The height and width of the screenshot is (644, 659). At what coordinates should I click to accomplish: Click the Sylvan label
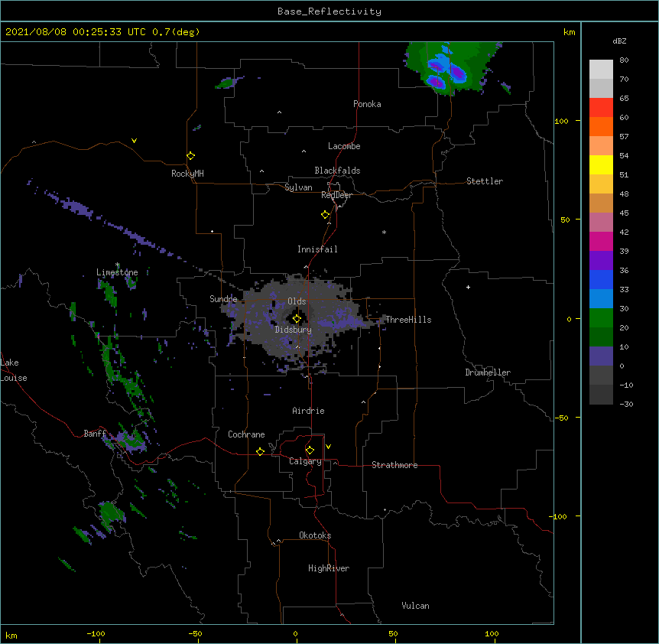298,187
